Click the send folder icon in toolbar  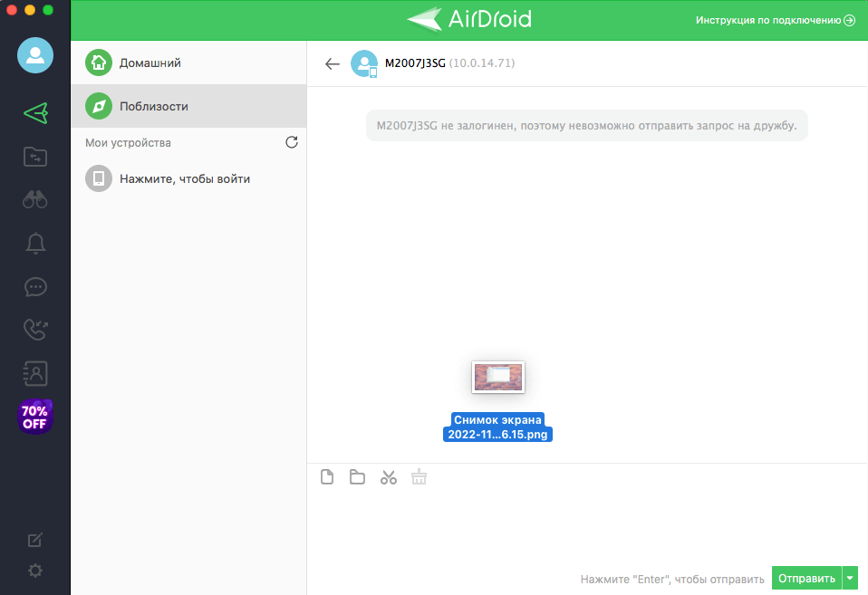pyautogui.click(x=358, y=477)
